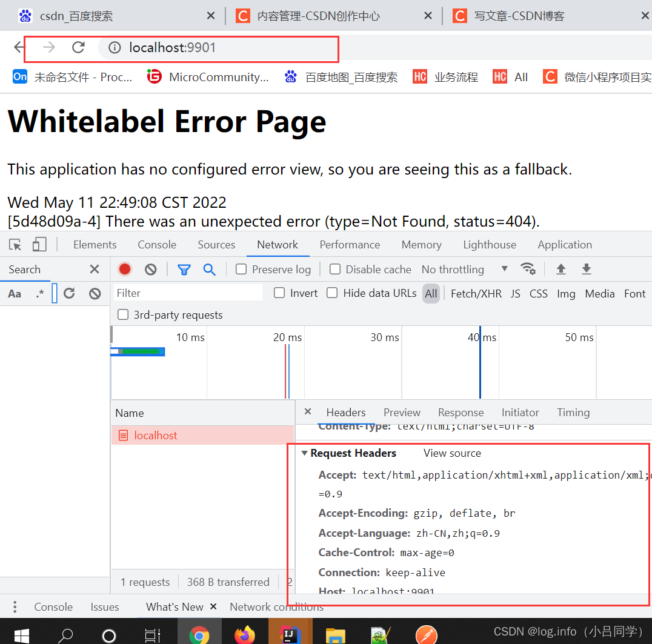Stop recording network log red button
The image size is (652, 644).
125,270
